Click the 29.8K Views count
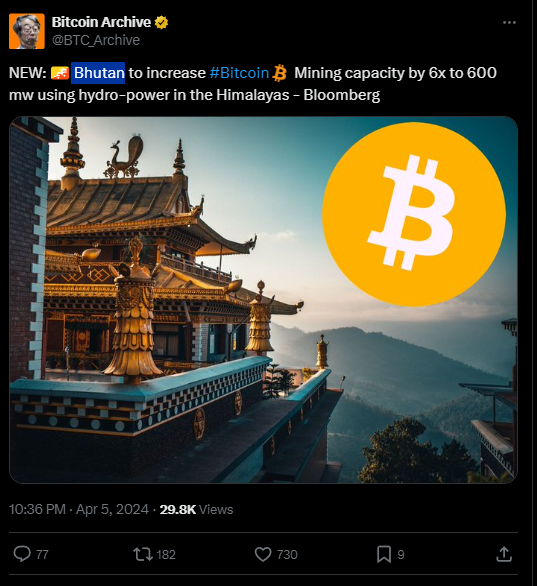537x586 pixels. point(196,509)
